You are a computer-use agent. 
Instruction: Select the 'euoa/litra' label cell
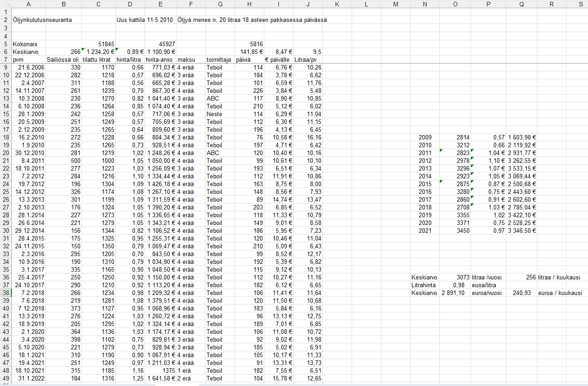click(487, 285)
